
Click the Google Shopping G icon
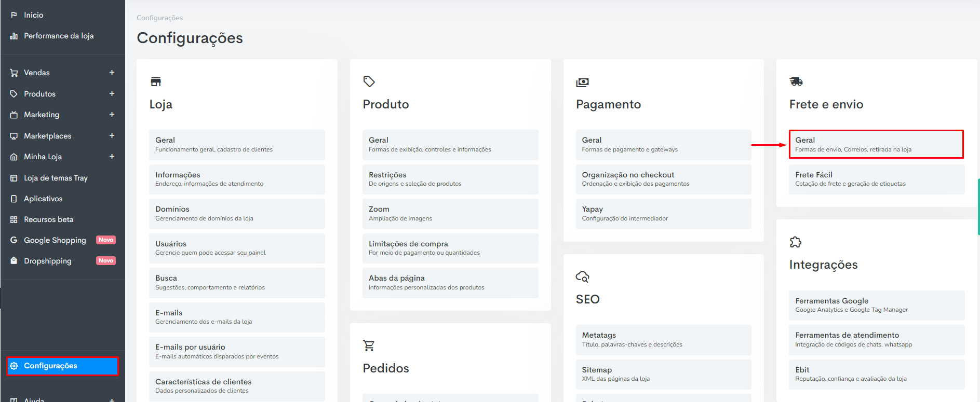pyautogui.click(x=14, y=240)
